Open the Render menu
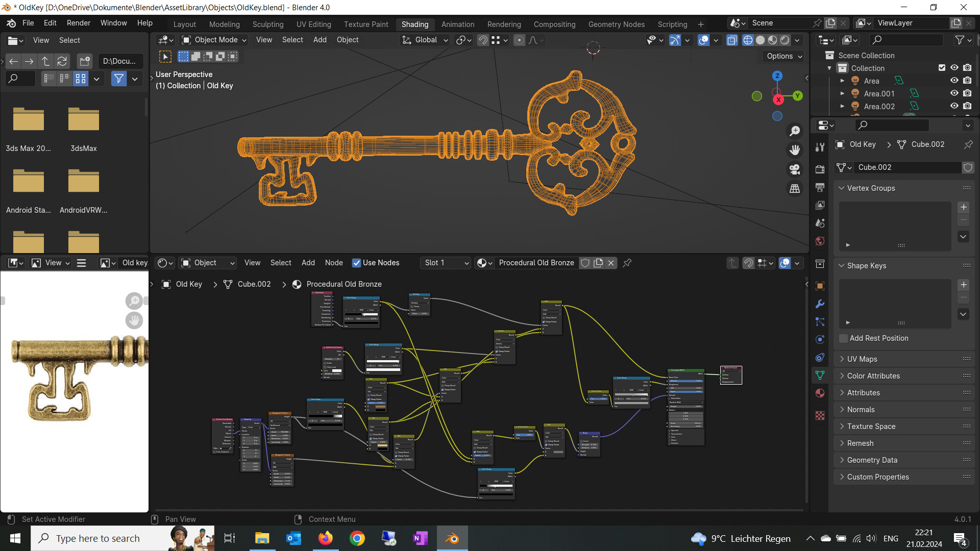980x551 pixels. point(79,23)
